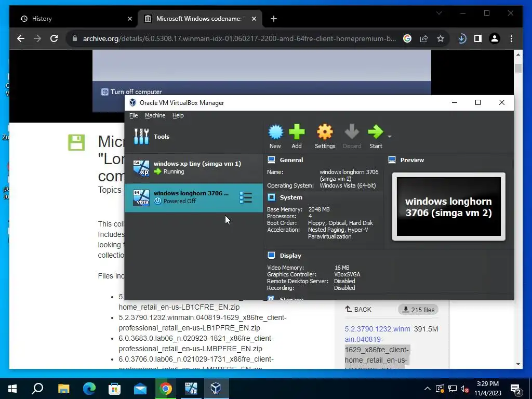Go forward in Chrome

[37, 38]
